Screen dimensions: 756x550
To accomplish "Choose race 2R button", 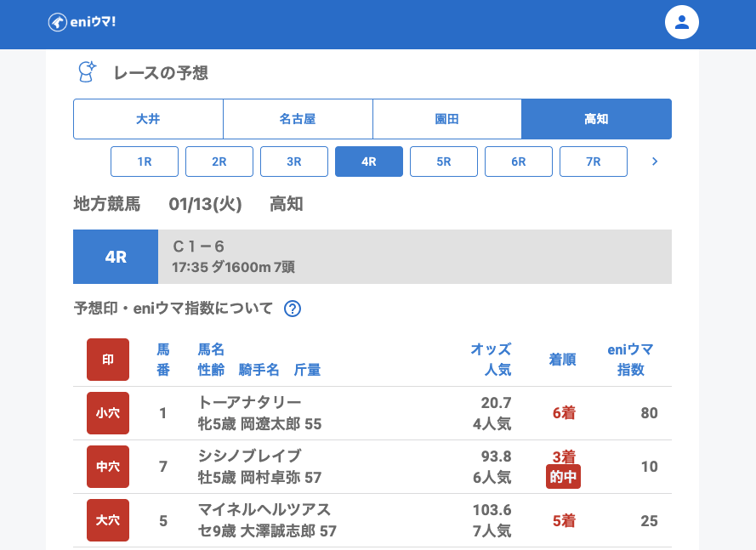I will [219, 162].
